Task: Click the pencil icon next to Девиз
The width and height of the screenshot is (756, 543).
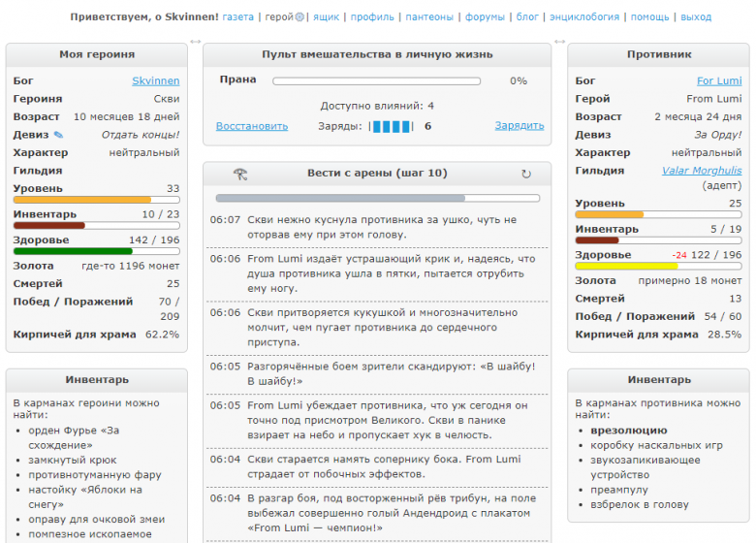Action: (x=58, y=135)
